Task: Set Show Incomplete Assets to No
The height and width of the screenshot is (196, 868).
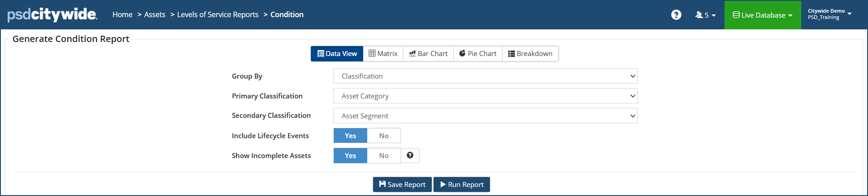Action: pos(384,156)
